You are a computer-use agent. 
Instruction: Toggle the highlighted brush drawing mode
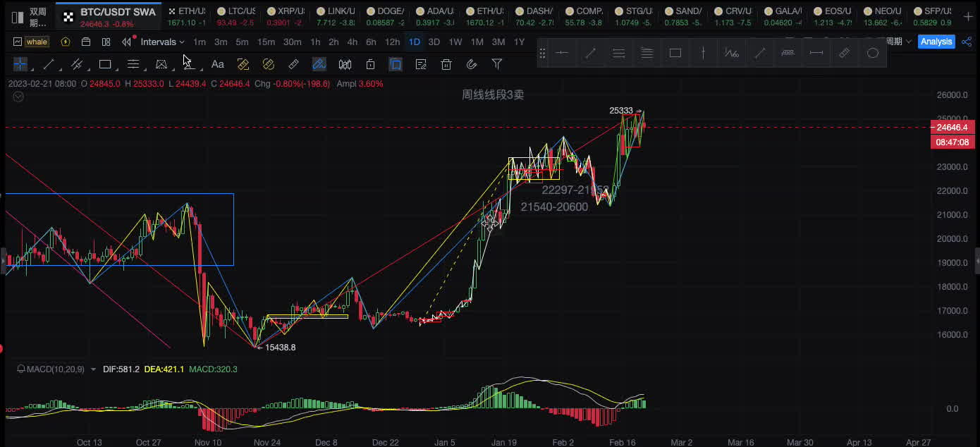[319, 64]
